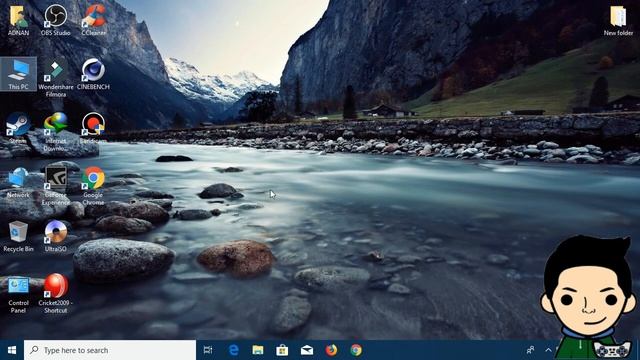Open GeForce Experience shortcut

tap(56, 186)
